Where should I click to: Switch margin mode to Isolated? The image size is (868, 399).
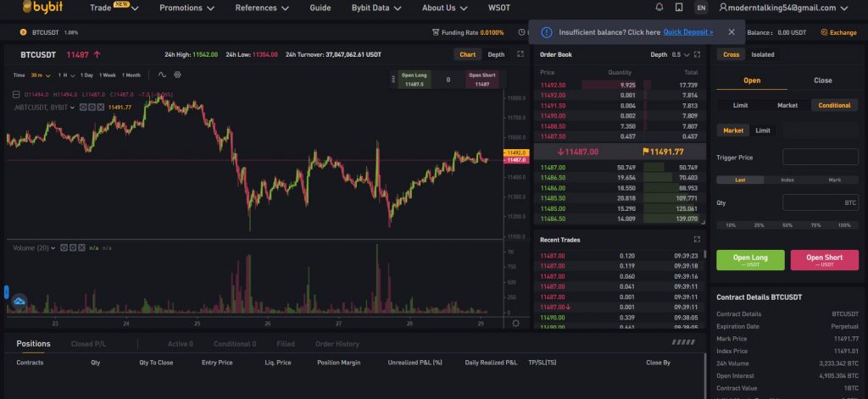pyautogui.click(x=762, y=54)
